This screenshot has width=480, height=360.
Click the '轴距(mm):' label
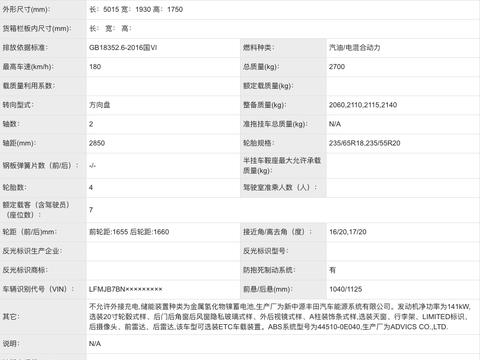pyautogui.click(x=18, y=143)
